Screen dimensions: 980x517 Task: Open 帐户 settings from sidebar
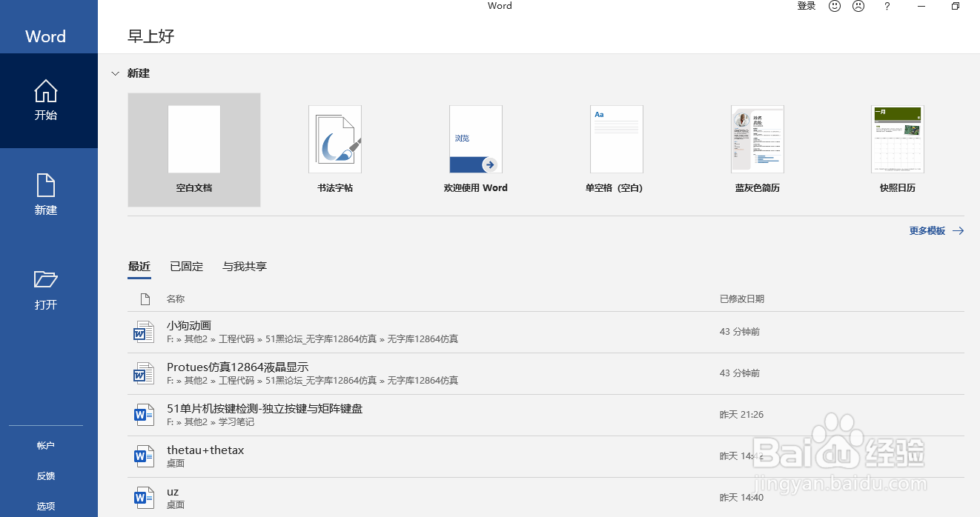click(x=45, y=445)
